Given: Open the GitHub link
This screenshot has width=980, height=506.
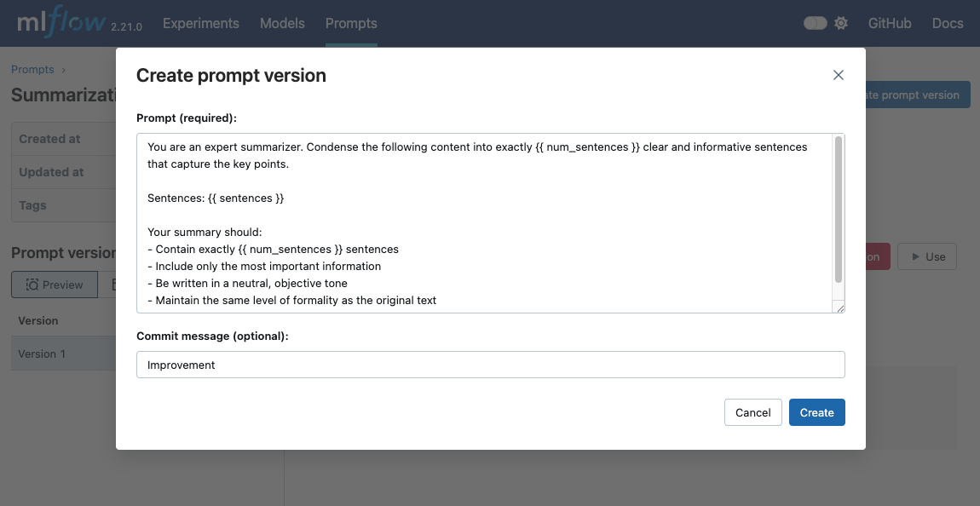Looking at the screenshot, I should (x=889, y=23).
